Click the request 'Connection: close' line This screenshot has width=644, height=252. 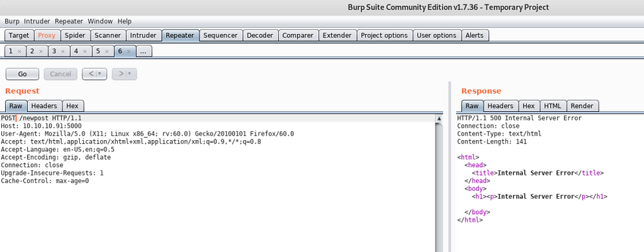click(x=32, y=165)
